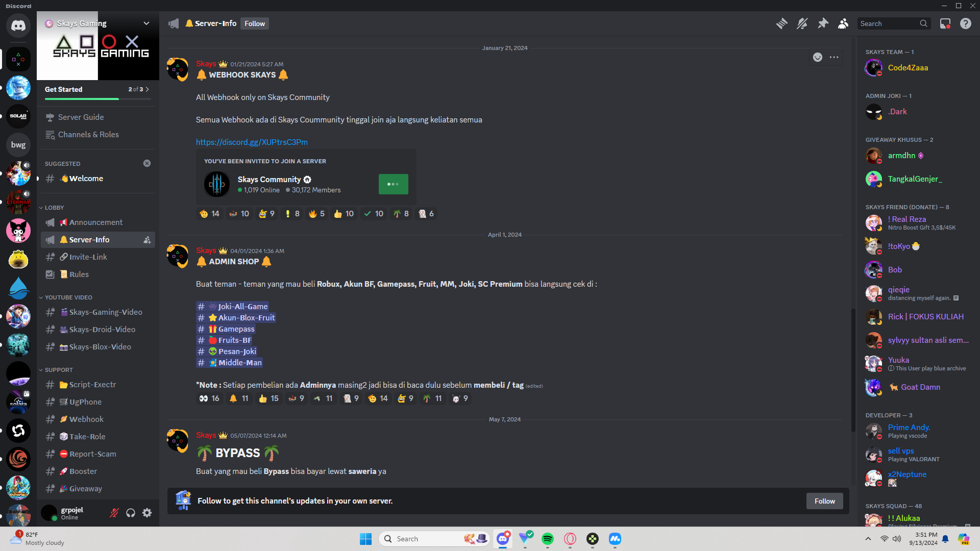
Task: Toggle headphone deafen
Action: pos(131,513)
